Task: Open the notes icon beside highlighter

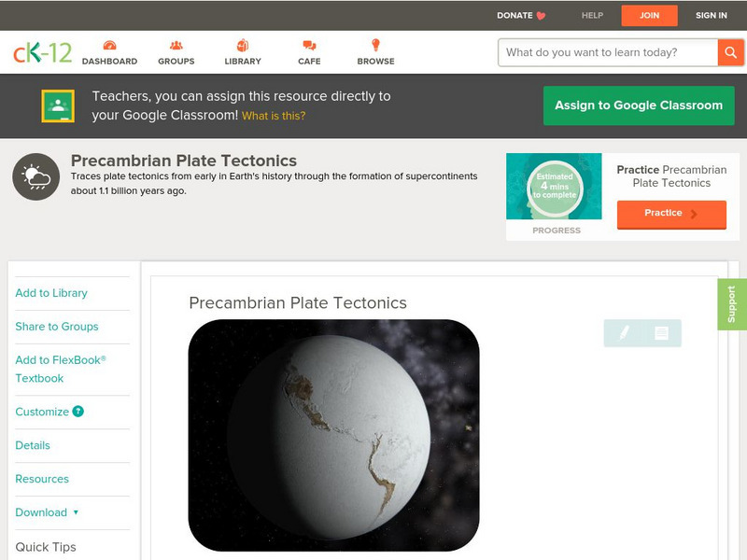Action: (x=661, y=333)
